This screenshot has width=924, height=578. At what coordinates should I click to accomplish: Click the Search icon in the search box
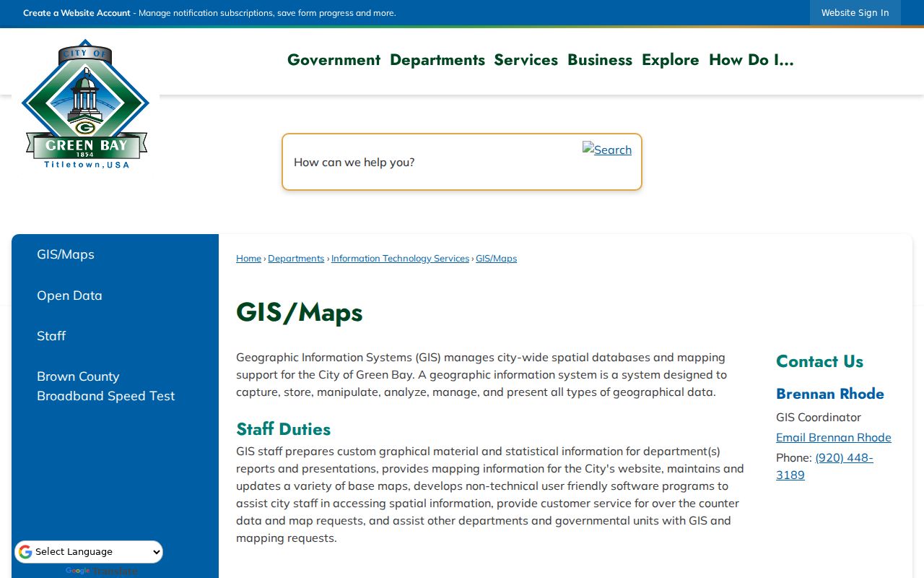pyautogui.click(x=607, y=150)
